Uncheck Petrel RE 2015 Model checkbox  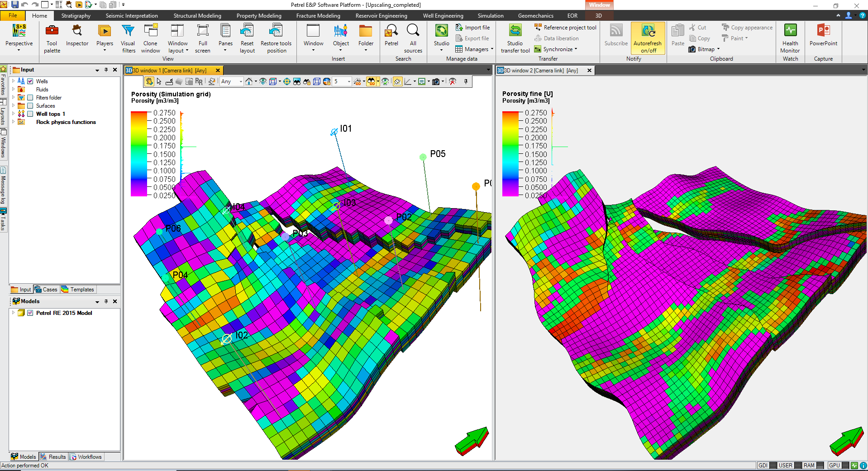(30, 313)
